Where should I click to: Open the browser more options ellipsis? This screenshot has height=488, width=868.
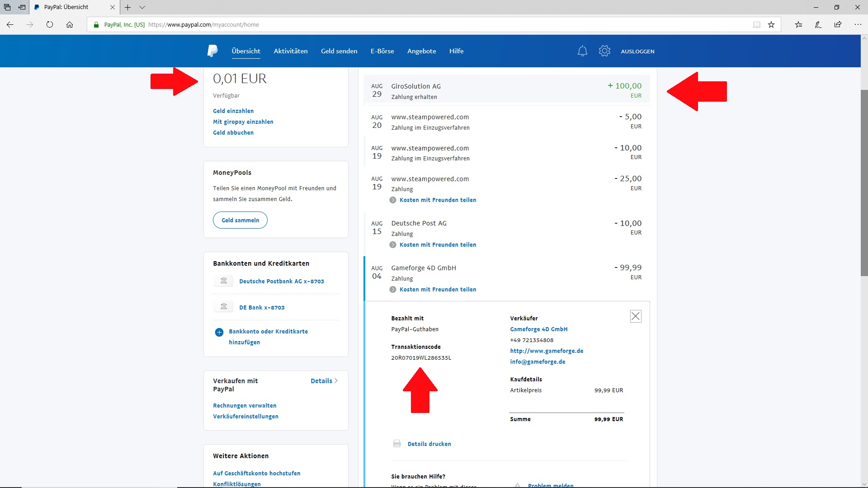tap(858, 24)
